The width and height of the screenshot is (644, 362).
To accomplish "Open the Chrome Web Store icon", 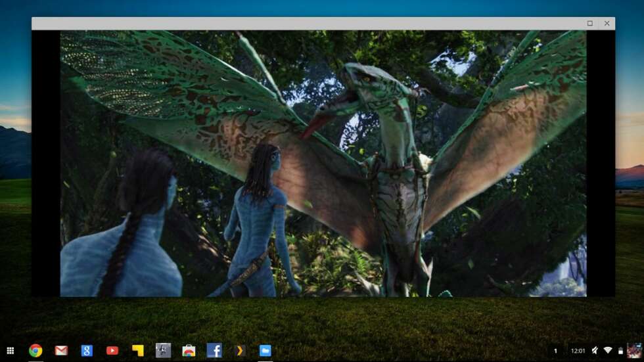I will [189, 351].
